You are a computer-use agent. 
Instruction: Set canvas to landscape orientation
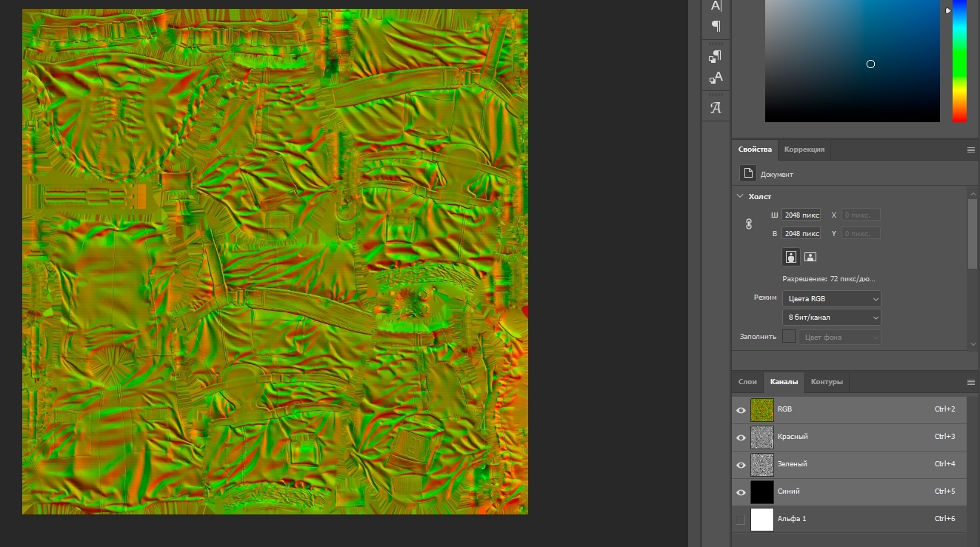point(810,257)
